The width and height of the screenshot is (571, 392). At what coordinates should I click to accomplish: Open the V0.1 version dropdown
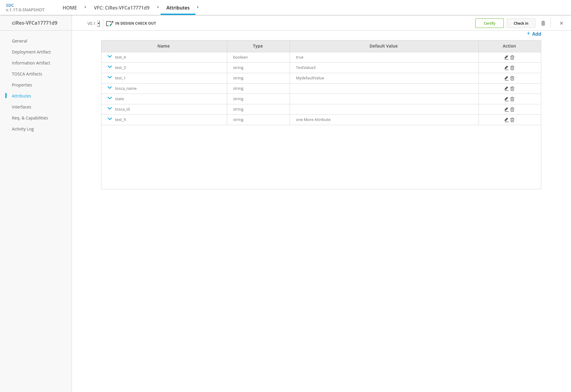(x=98, y=23)
